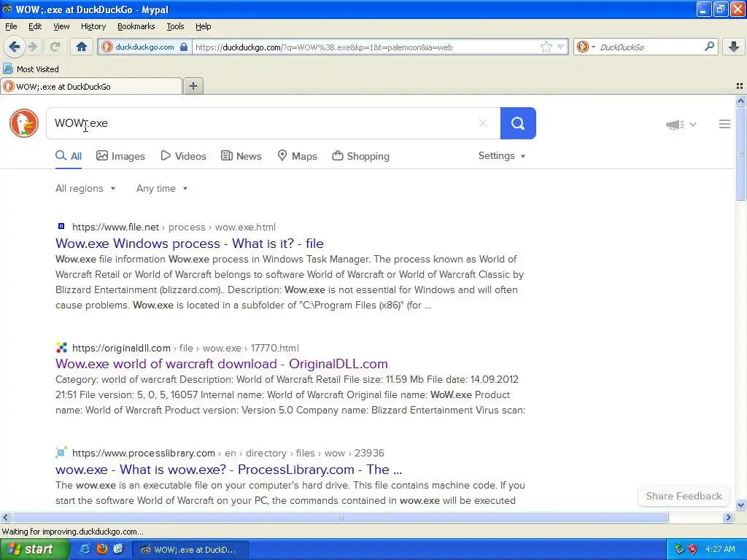Click the processlibrary.com result URL
747x560 pixels.
pyautogui.click(x=228, y=453)
